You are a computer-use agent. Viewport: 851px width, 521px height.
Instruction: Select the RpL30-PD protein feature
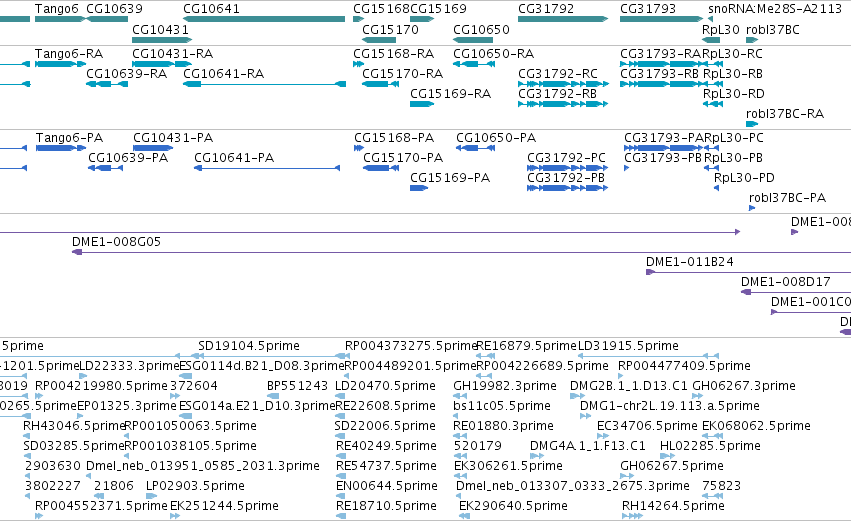pos(716,188)
